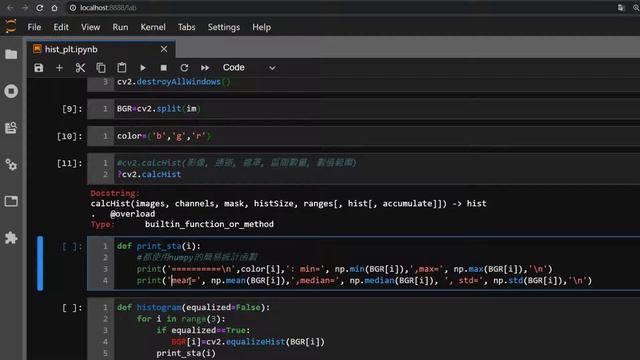Open the property inspector gears panel

(11, 164)
